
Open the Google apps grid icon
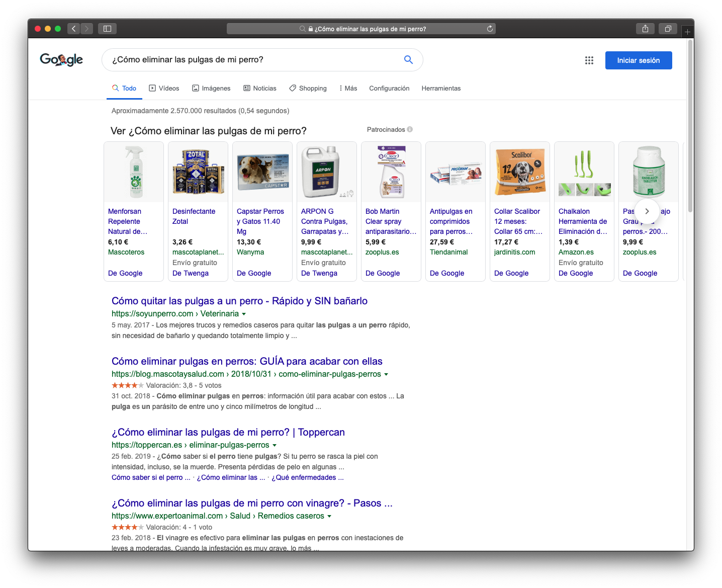click(589, 60)
